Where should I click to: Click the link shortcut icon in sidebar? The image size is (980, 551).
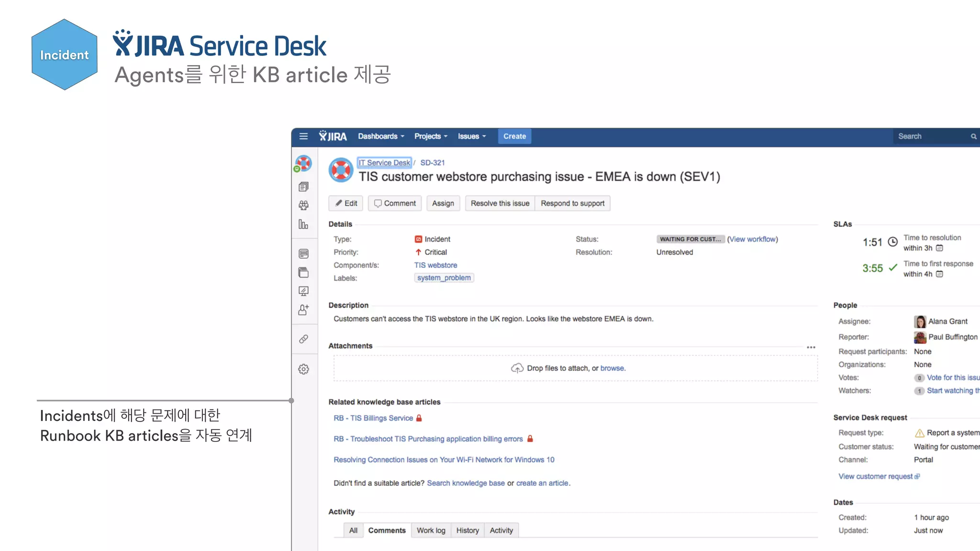(x=303, y=339)
